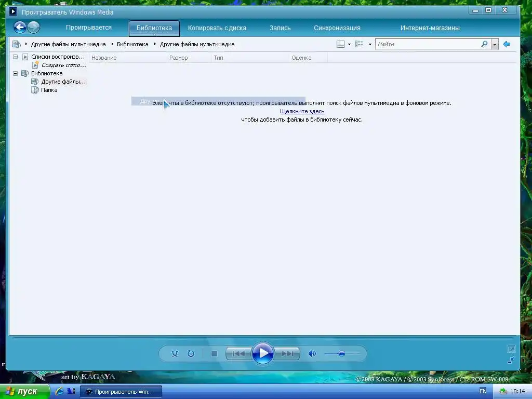This screenshot has width=532, height=399.
Task: Select Библиотека label in the tree
Action: coord(47,73)
